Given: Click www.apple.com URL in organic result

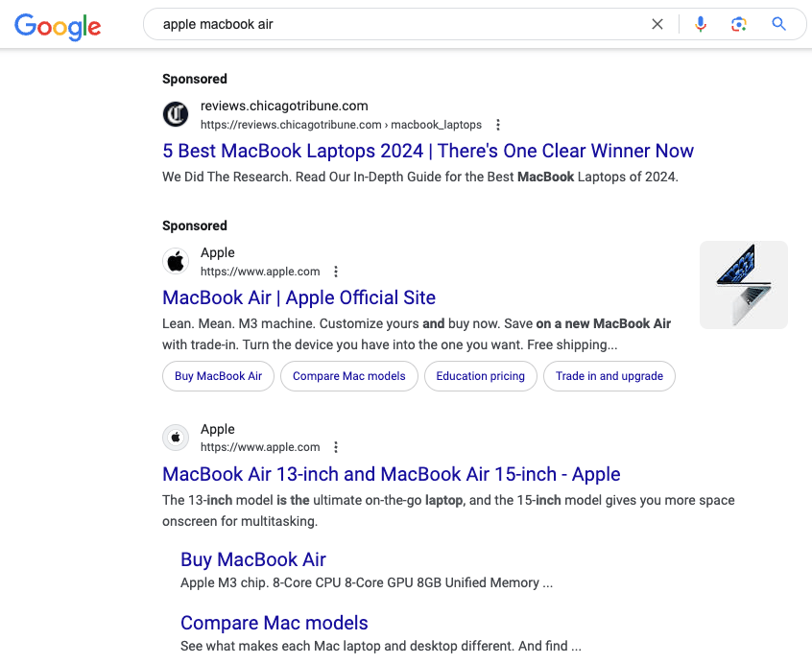Looking at the screenshot, I should (x=260, y=447).
